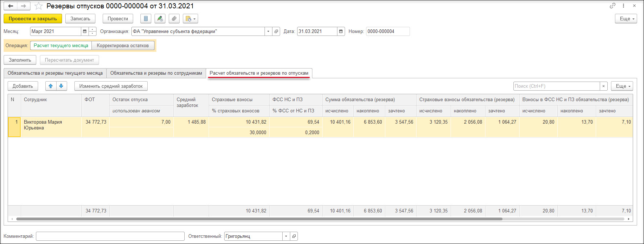
Task: Go back with the left arrow button
Action: 11,6
